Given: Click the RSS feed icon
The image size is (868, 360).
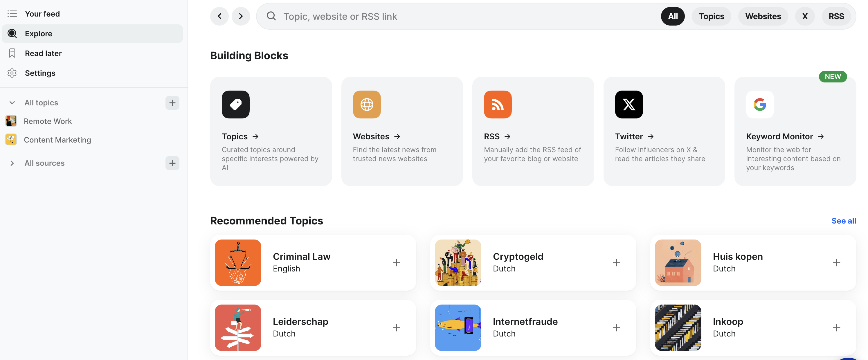Looking at the screenshot, I should coord(498,105).
